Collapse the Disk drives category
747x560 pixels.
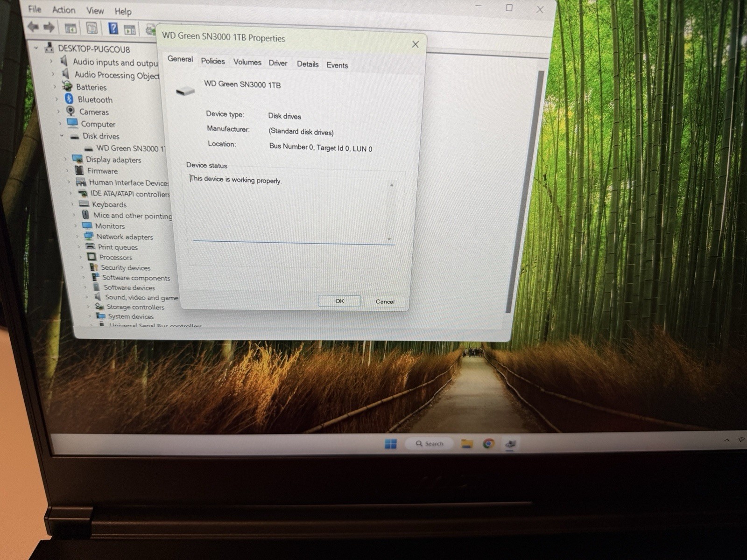61,135
